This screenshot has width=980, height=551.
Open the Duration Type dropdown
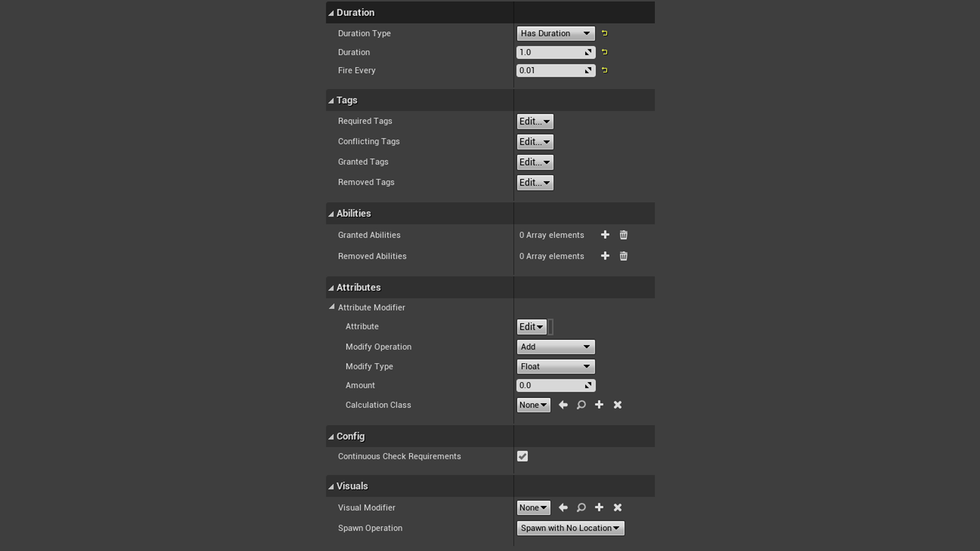555,33
